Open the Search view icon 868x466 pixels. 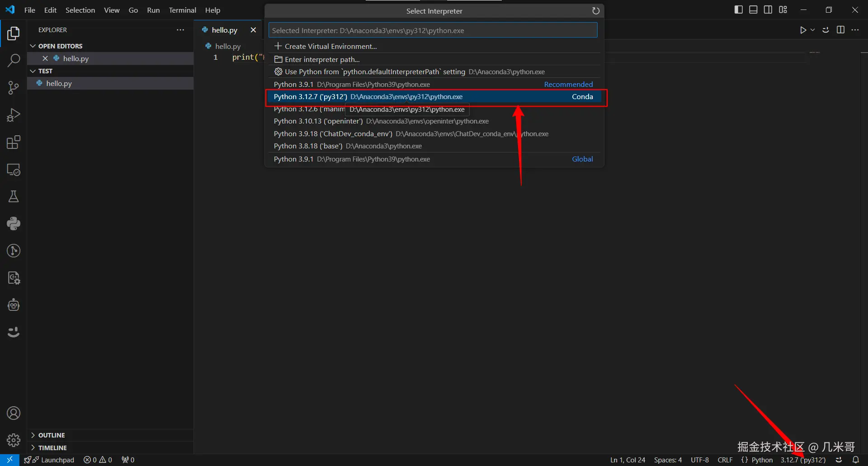pos(14,61)
